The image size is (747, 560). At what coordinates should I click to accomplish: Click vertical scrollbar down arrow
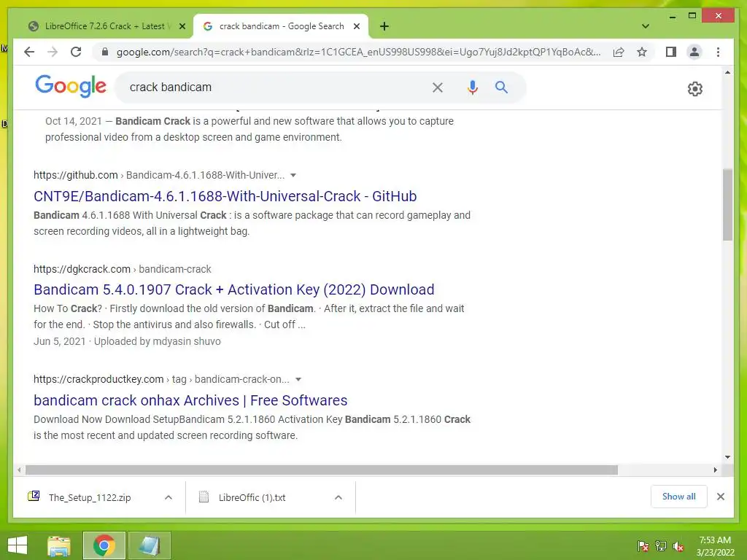tap(727, 457)
